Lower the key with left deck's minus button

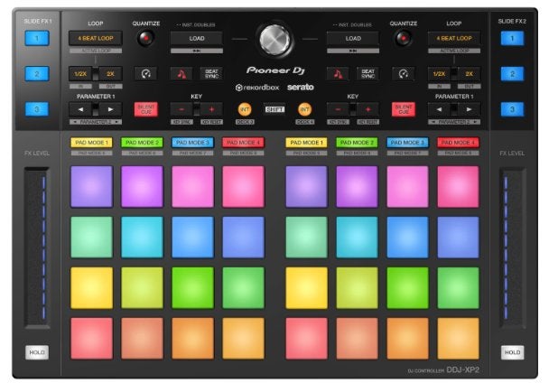[x=181, y=109]
